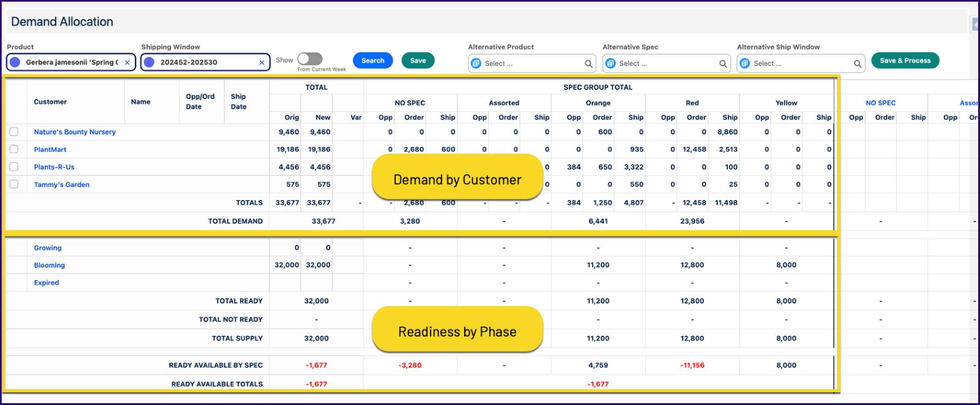This screenshot has height=405, width=980.
Task: Click the 3,322 Orange ship value for Plants-R-Us
Action: pos(634,167)
